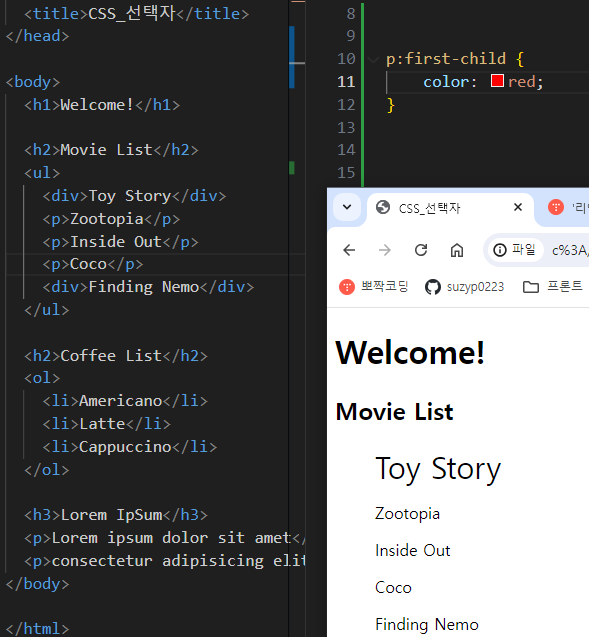
Task: Click the p:first-child selector text
Action: [446, 59]
